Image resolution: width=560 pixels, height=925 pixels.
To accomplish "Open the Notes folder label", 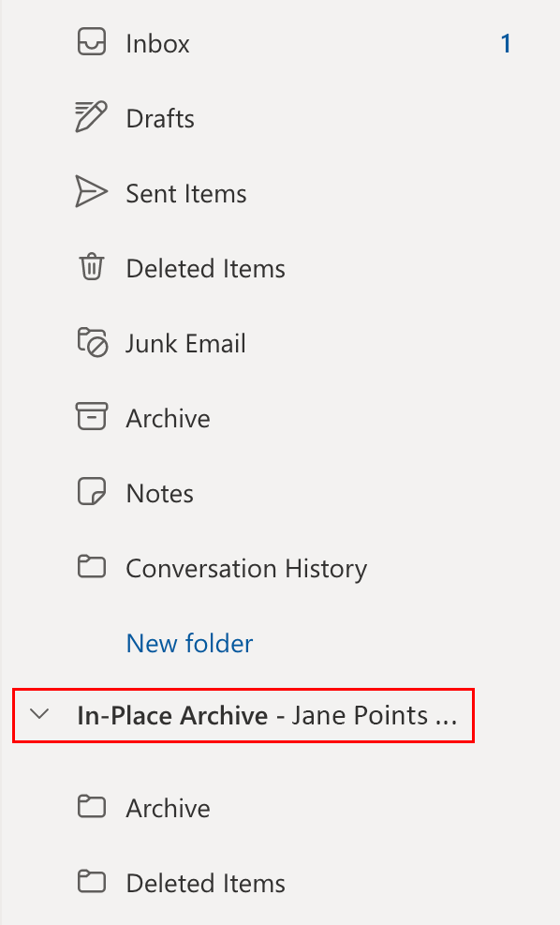I will click(x=160, y=493).
